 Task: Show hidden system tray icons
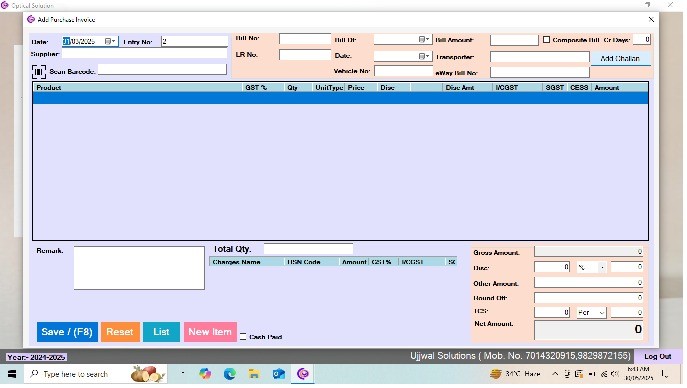555,374
